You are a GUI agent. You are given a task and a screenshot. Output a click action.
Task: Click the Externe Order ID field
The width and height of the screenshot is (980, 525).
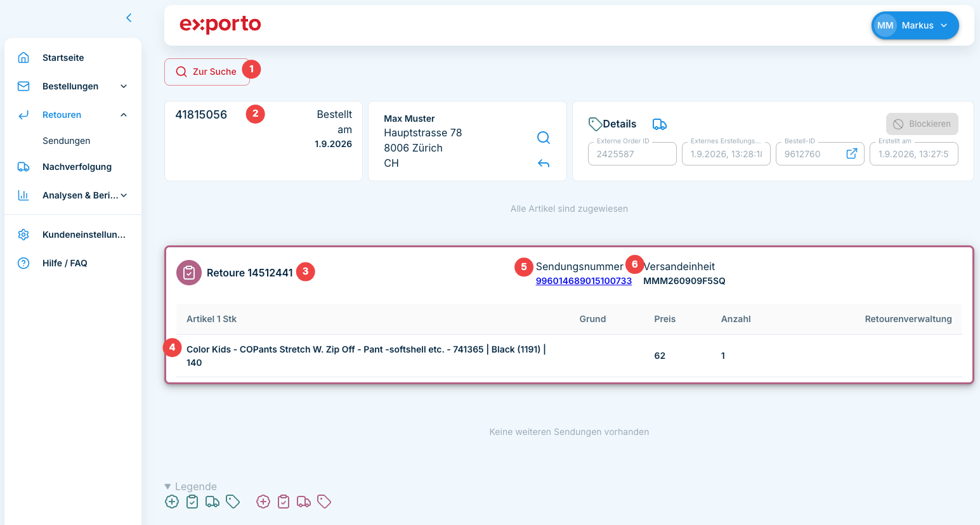632,153
